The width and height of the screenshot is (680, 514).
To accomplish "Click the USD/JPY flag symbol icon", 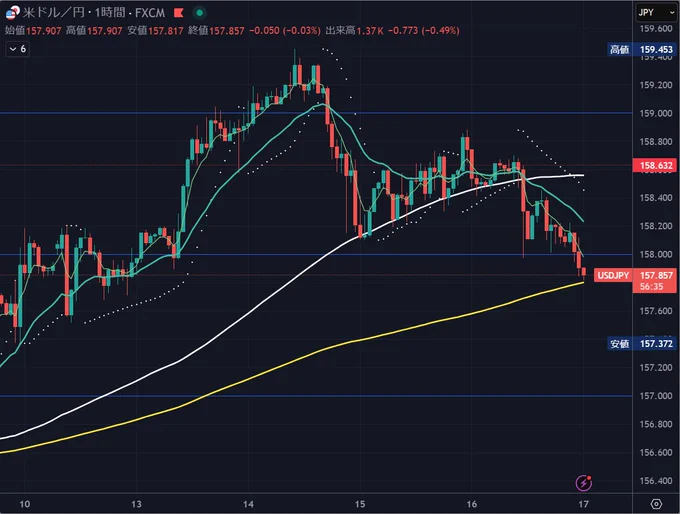I will click(12, 13).
